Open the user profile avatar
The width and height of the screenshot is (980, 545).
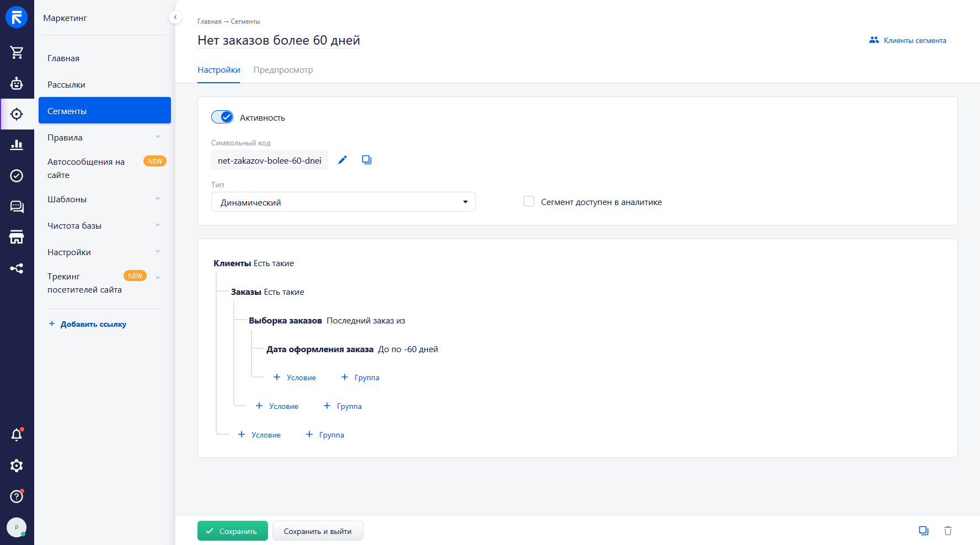pyautogui.click(x=17, y=527)
